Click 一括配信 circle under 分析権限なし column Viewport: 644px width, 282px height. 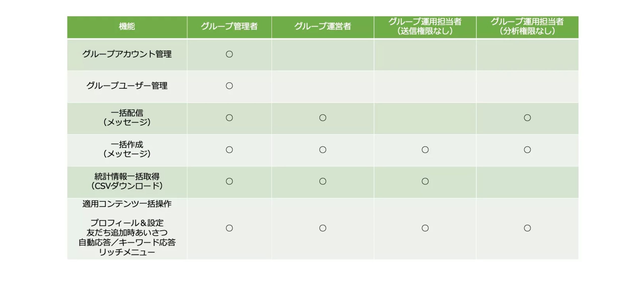pyautogui.click(x=527, y=118)
